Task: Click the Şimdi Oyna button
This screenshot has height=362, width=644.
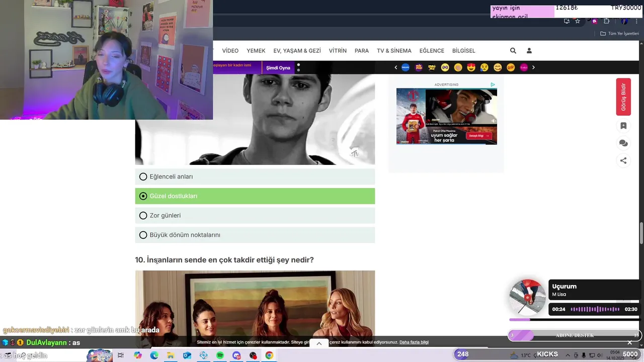Action: [278, 67]
